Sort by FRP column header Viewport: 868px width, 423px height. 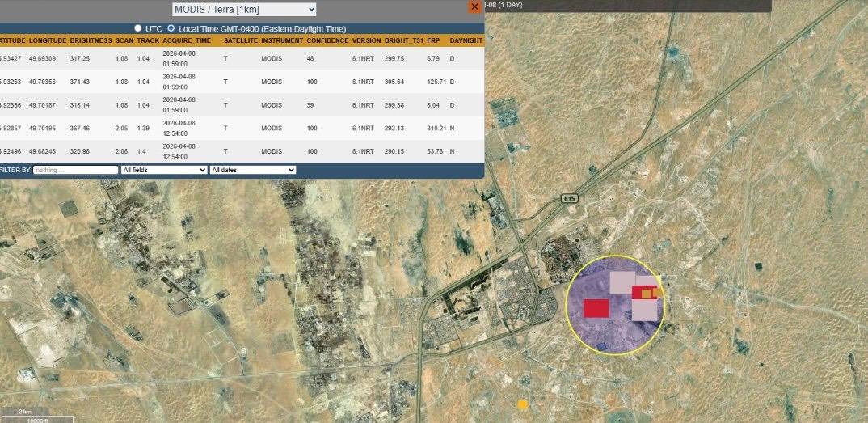click(433, 41)
